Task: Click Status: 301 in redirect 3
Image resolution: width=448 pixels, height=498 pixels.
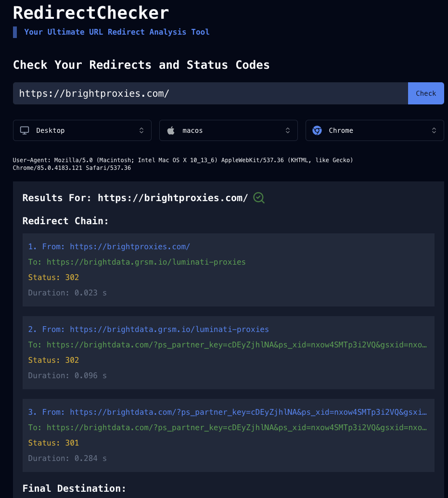Action: click(x=53, y=443)
